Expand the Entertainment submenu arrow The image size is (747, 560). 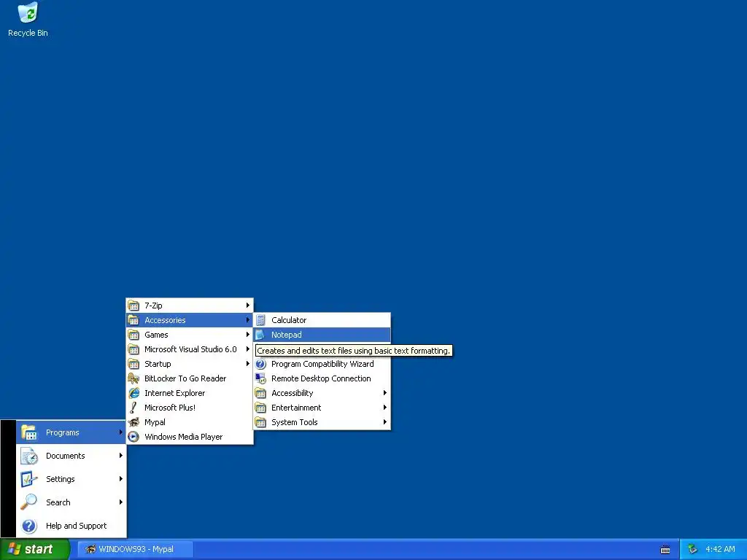point(385,408)
